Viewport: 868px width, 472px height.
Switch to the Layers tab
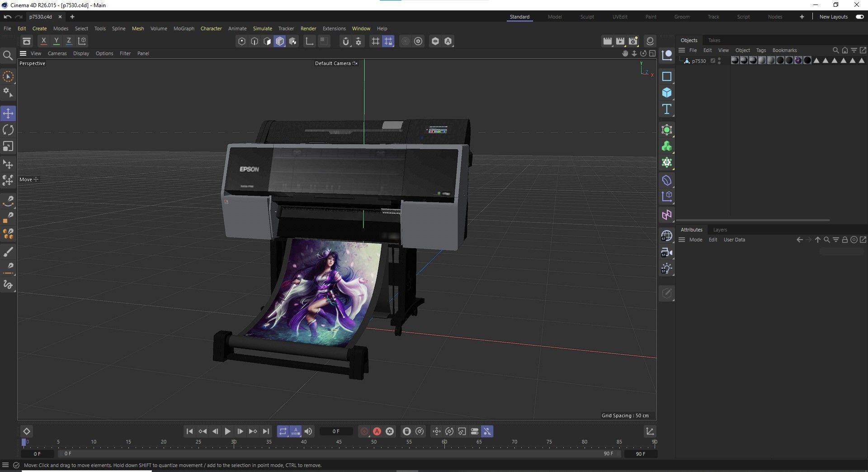point(720,230)
